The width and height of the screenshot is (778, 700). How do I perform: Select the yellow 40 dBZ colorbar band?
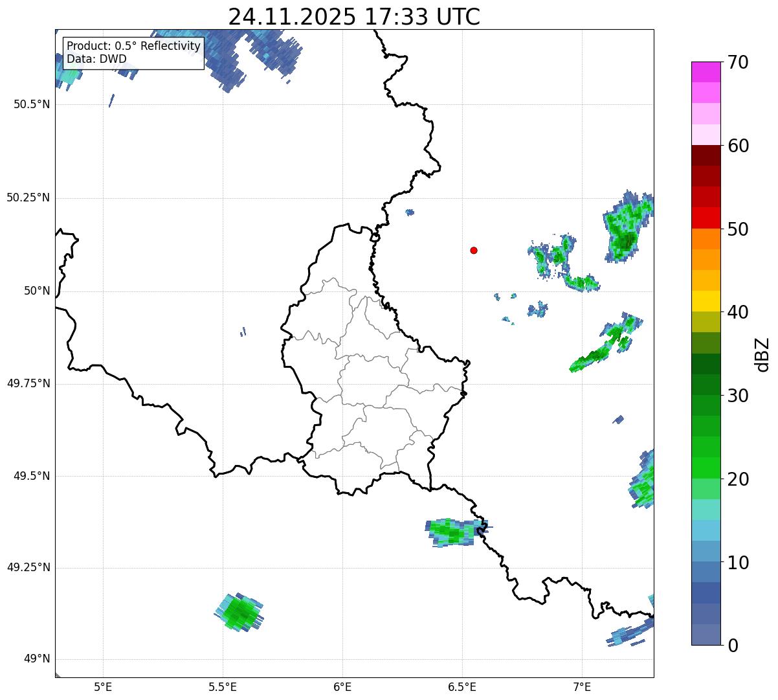coord(706,301)
